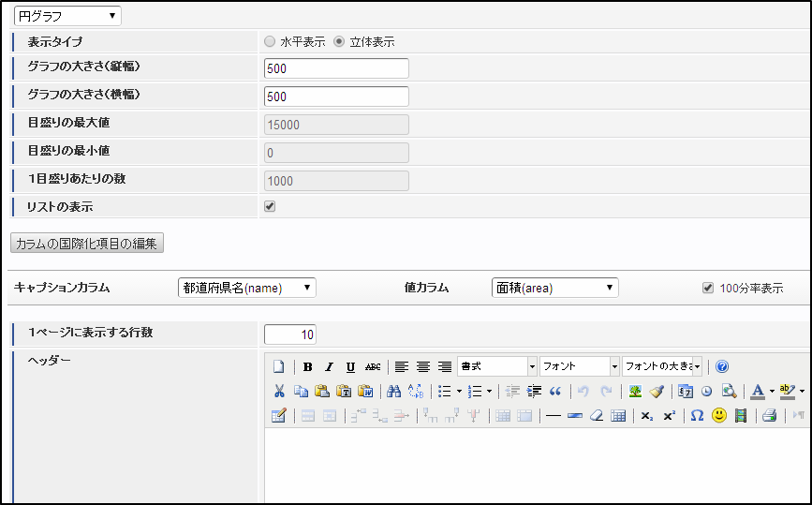
Task: Insert date using calendar icon
Action: (x=686, y=391)
